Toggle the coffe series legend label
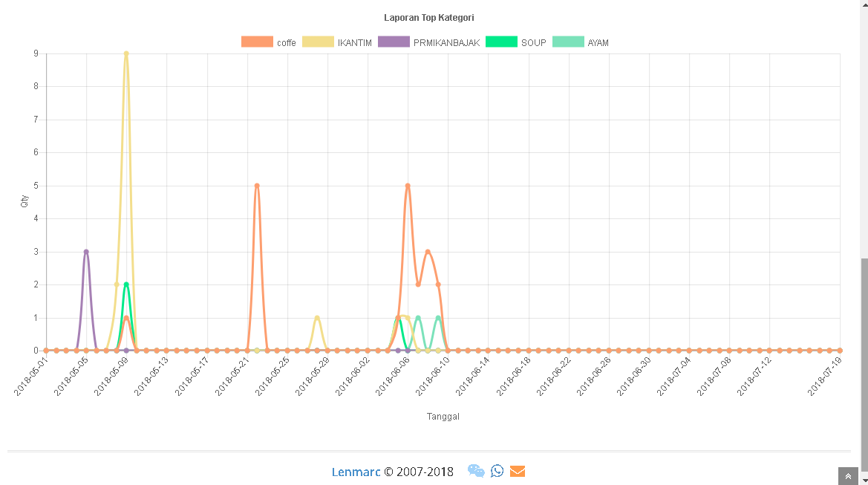The width and height of the screenshot is (868, 485). pos(287,43)
